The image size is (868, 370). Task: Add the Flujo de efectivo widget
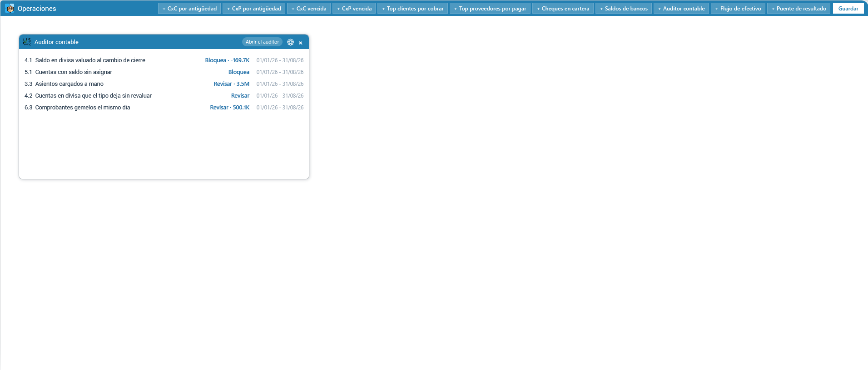click(738, 8)
